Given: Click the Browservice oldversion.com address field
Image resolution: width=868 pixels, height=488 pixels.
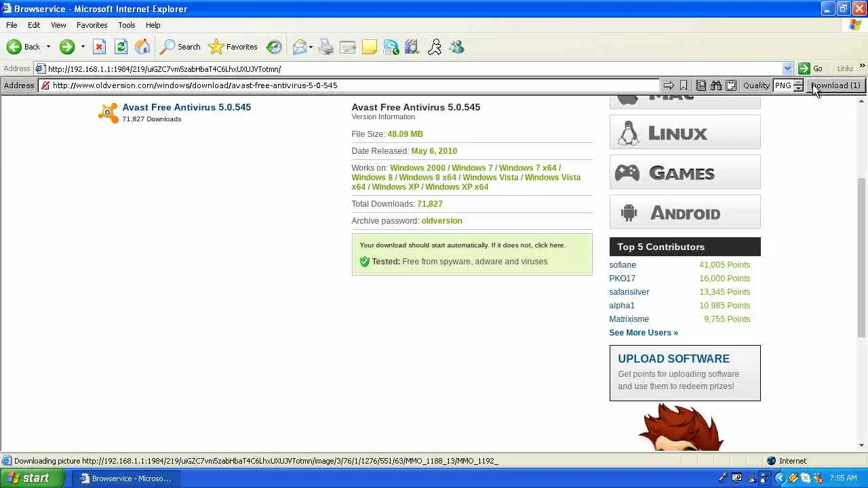Looking at the screenshot, I should pyautogui.click(x=349, y=85).
